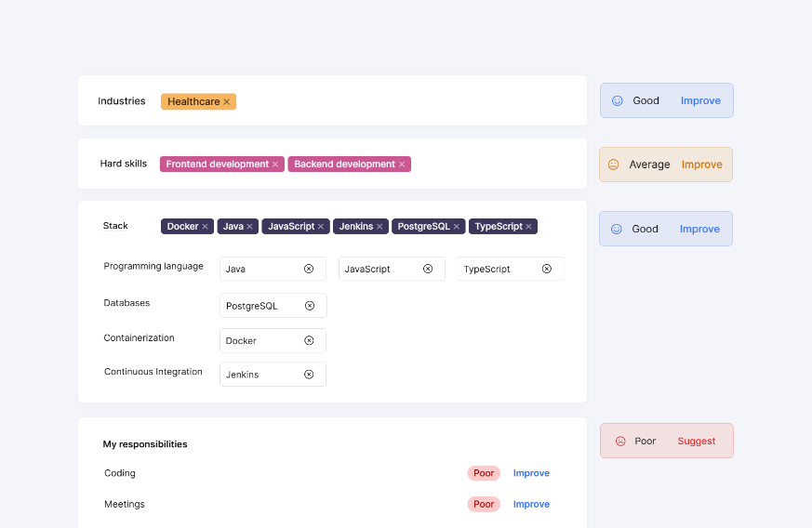The image size is (812, 528).
Task: Click the Jenkins continuous integration input
Action: 273,375
